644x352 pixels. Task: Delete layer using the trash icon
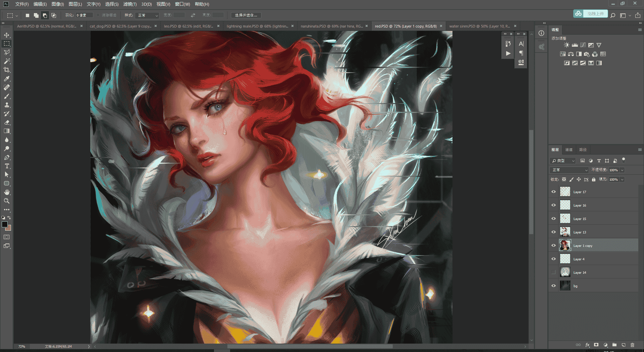pos(632,345)
